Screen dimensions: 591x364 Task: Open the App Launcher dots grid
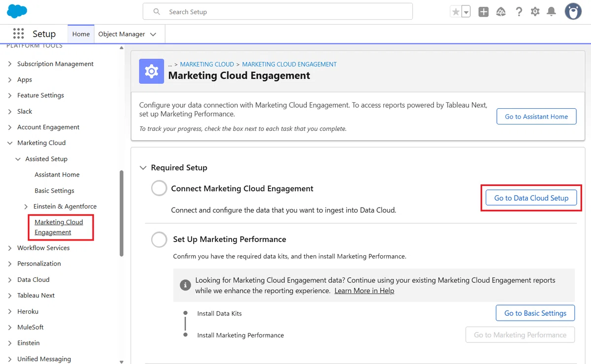coord(18,33)
